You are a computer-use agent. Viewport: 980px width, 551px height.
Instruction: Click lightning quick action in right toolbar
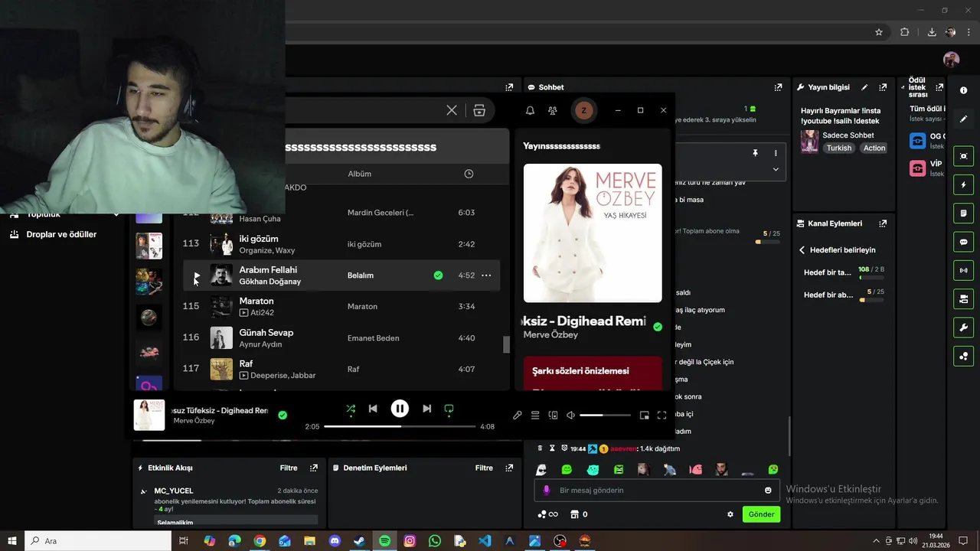[x=964, y=185]
